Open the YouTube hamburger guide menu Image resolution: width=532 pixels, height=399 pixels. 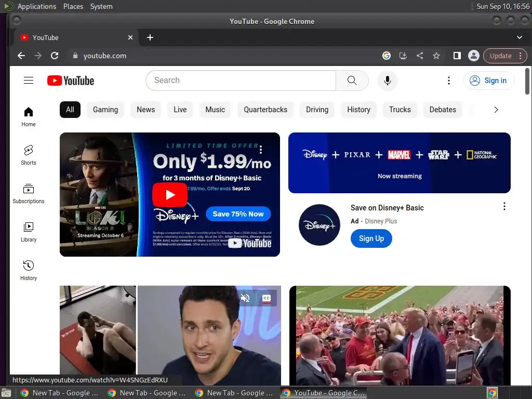[29, 81]
